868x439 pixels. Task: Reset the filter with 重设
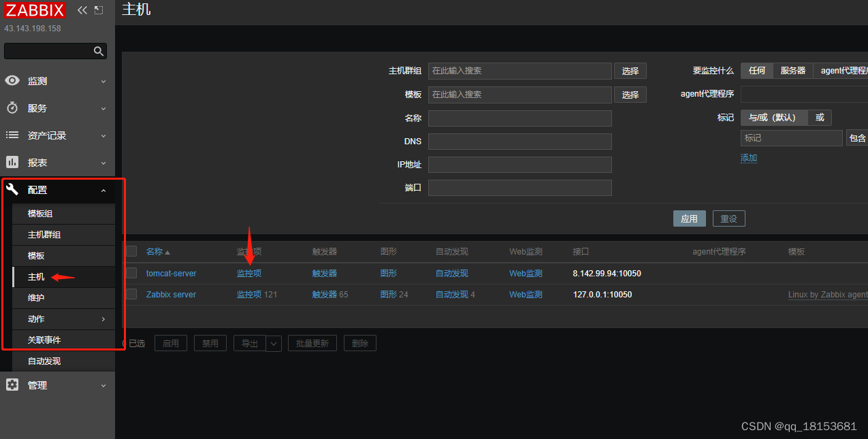tap(729, 218)
